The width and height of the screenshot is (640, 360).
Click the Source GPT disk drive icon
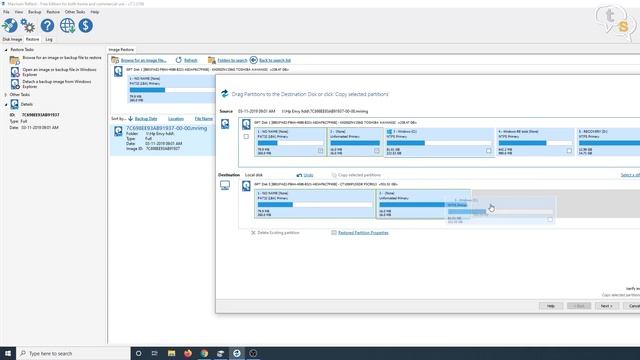246,124
